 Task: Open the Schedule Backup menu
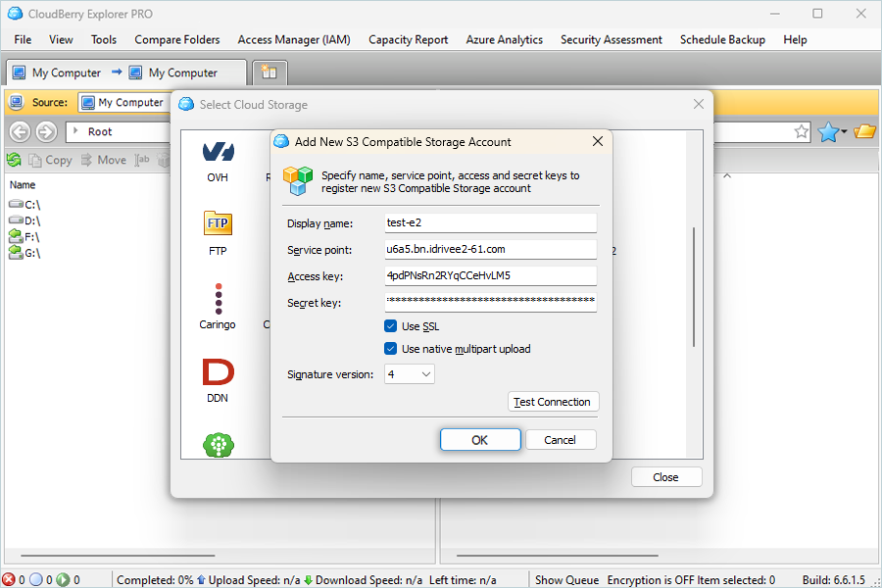click(x=722, y=40)
